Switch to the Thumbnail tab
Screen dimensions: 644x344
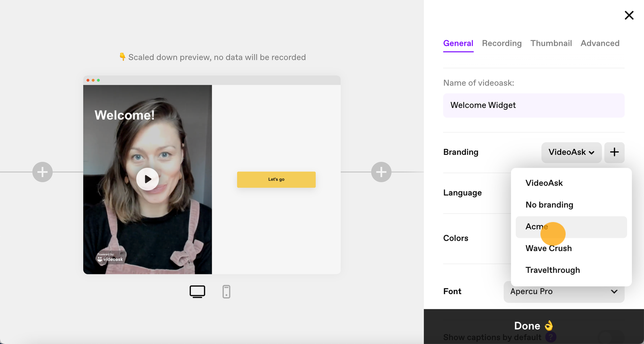click(x=551, y=43)
